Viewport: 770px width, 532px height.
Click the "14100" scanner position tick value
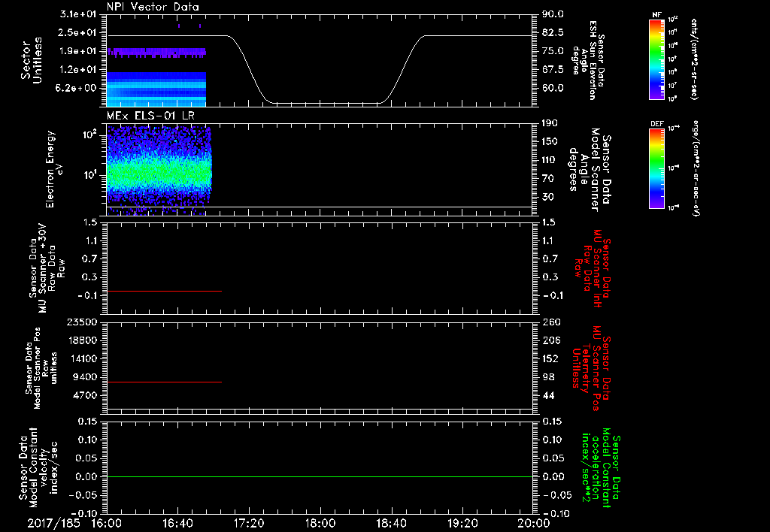pyautogui.click(x=83, y=358)
